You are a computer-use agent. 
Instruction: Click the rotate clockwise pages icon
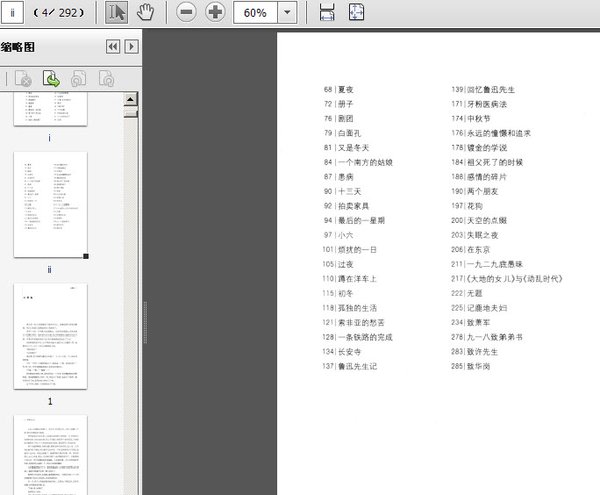[x=106, y=77]
